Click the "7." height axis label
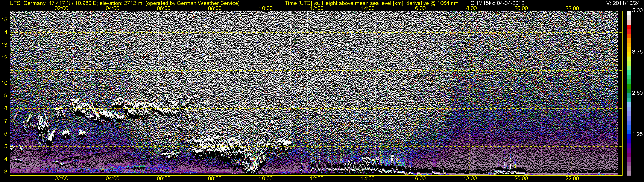This screenshot has width=644, height=182. (6, 121)
